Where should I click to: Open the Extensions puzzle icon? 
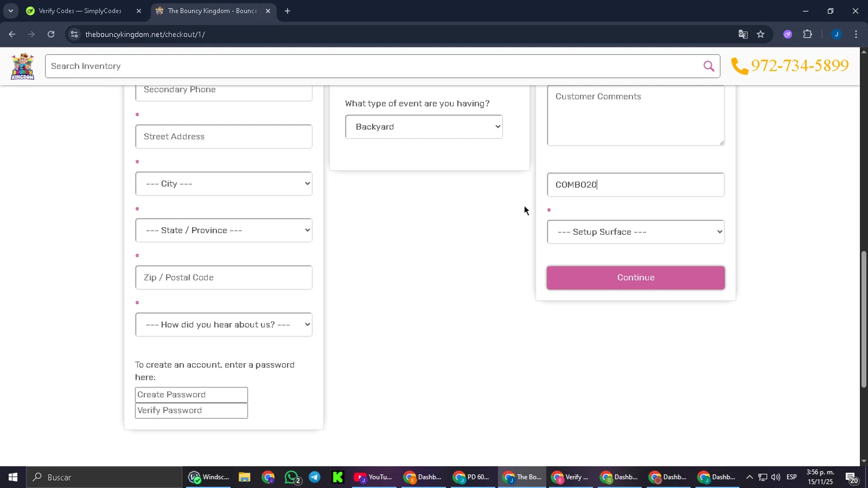click(x=808, y=34)
